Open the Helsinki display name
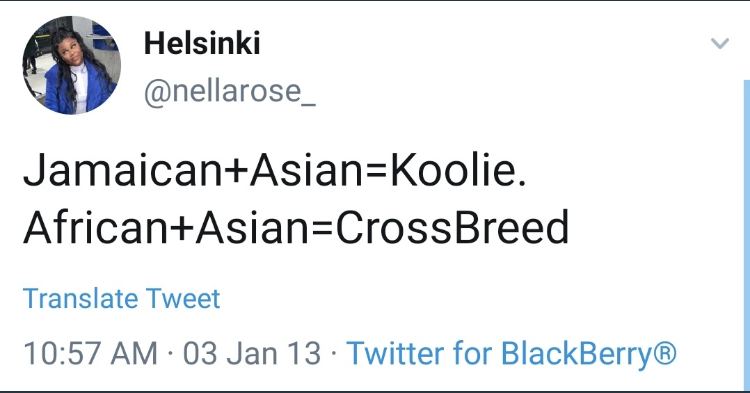This screenshot has height=393, width=750. pos(202,43)
